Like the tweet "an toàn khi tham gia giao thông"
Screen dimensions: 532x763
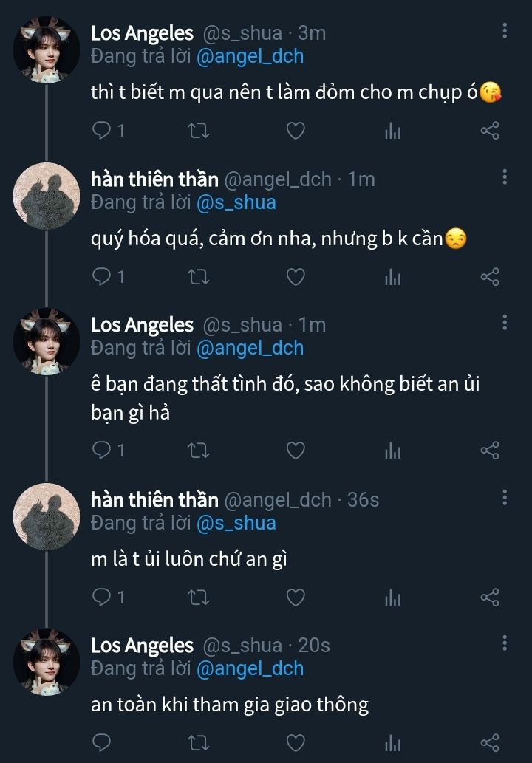click(x=296, y=742)
